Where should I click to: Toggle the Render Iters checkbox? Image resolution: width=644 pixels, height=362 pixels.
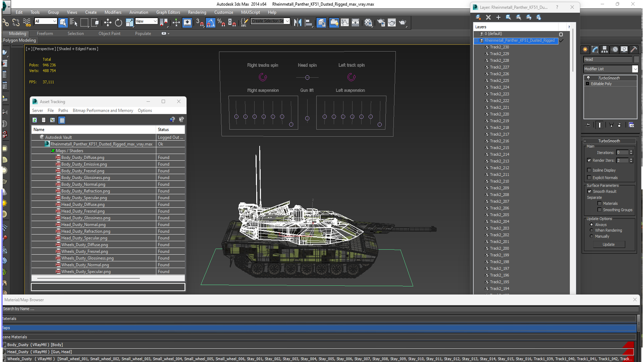(589, 160)
